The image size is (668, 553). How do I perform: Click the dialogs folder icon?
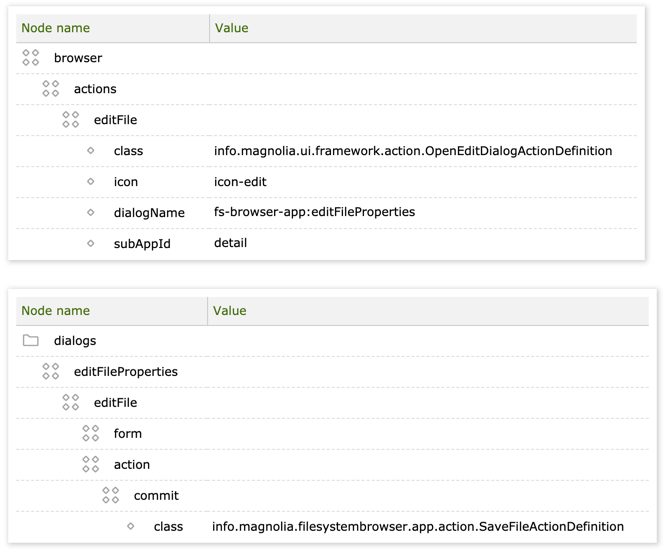click(31, 341)
